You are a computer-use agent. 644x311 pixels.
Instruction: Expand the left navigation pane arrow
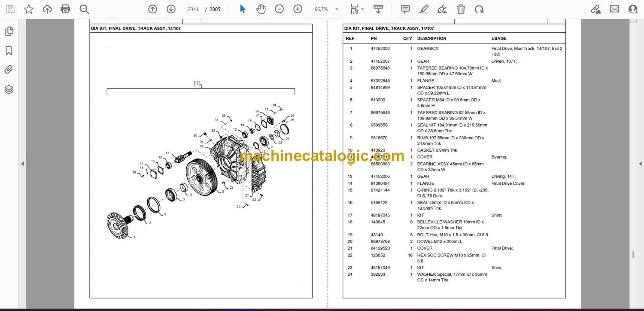point(22,164)
